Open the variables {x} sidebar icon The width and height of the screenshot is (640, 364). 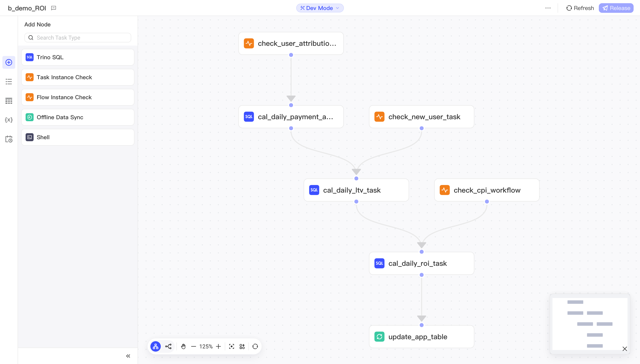[x=9, y=120]
